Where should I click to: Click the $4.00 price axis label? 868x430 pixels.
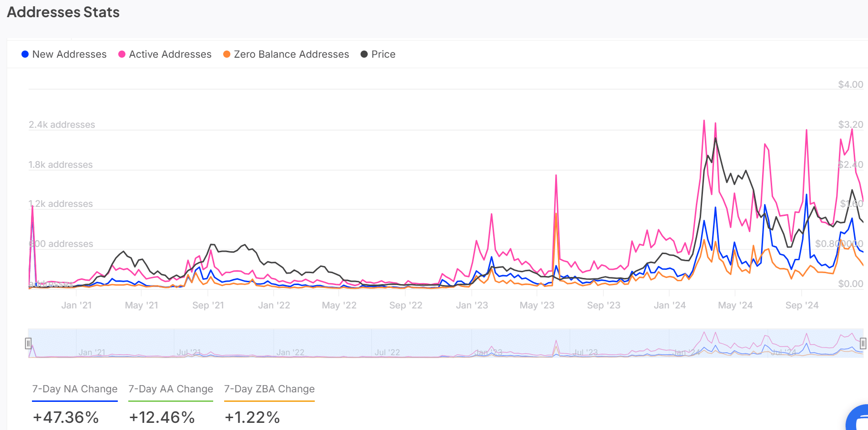[850, 84]
